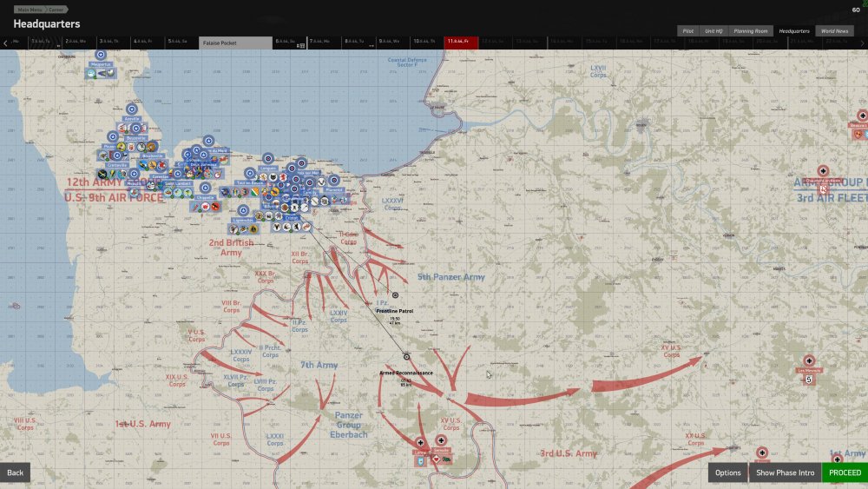Open the Planning Room tab

point(750,30)
